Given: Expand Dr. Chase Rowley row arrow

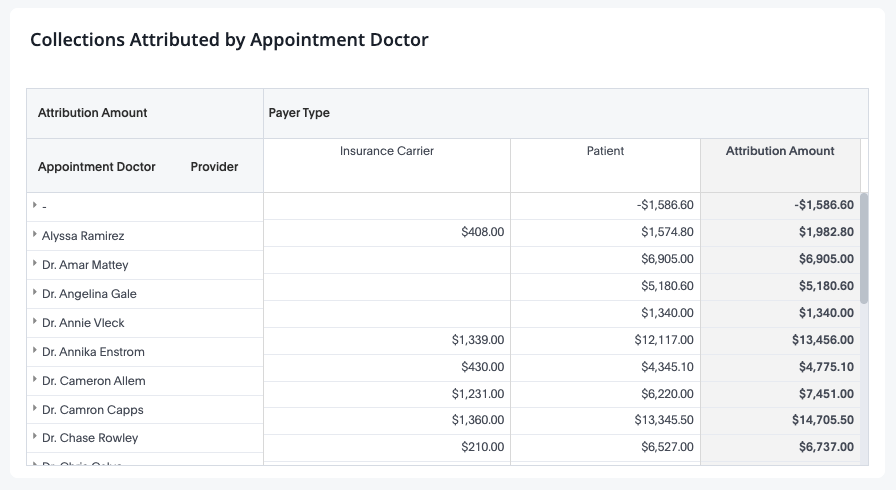Looking at the screenshot, I should coord(35,436).
